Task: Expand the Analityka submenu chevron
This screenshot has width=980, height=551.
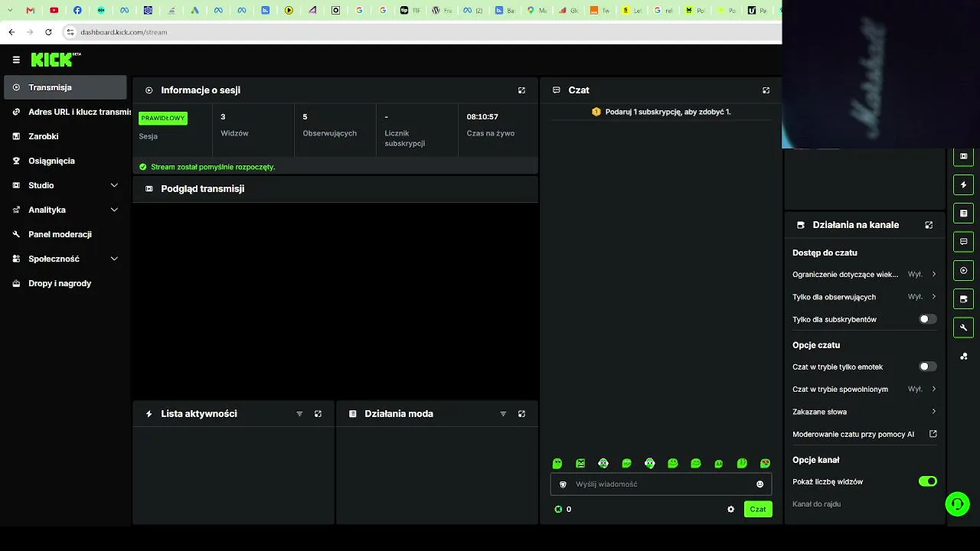Action: point(114,210)
